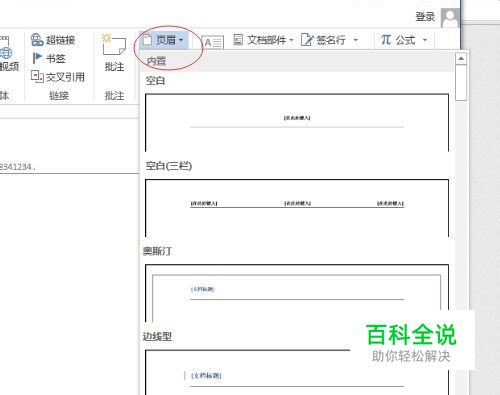Open the header 页眉 page icon
The width and height of the screenshot is (500, 395).
[147, 40]
